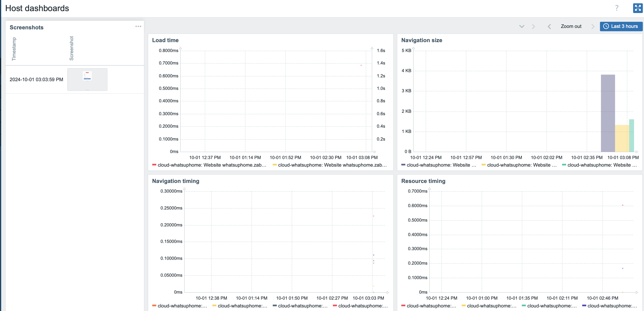The image size is (644, 311).
Task: Select the teal legend entry in Navigation size
Action: (599, 165)
